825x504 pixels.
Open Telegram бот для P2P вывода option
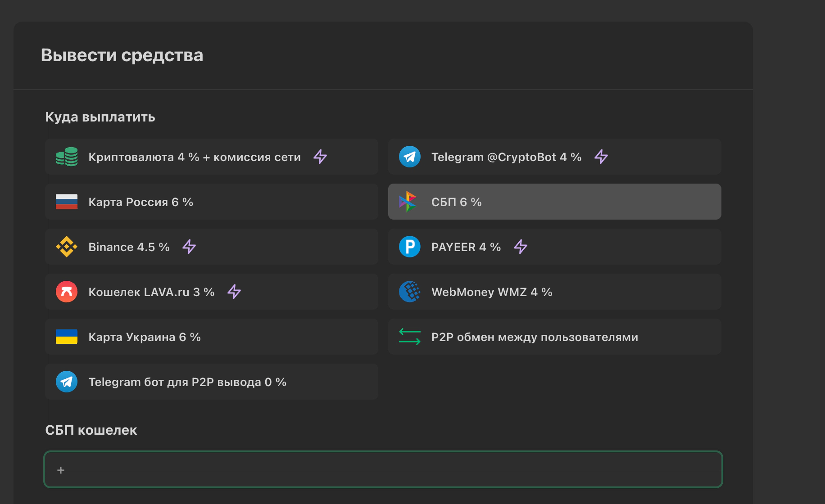point(187,382)
